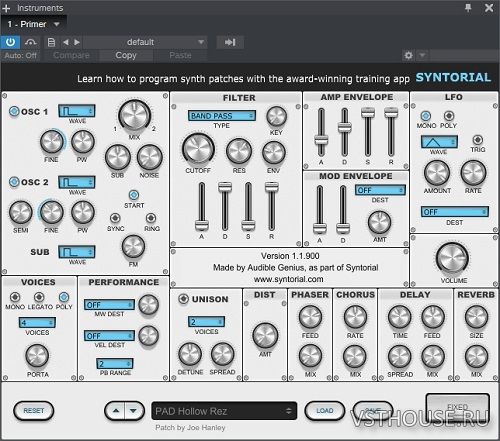Toggle the OSC 1 enable light
This screenshot has width=500, height=441.
pos(14,111)
